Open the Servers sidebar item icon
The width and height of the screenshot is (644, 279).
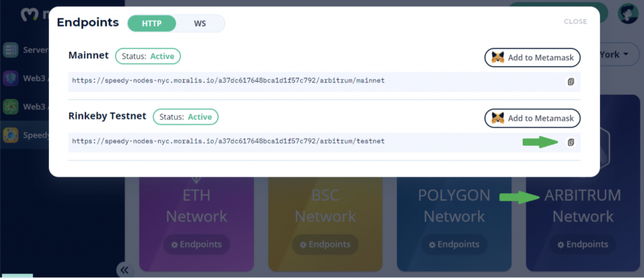click(x=10, y=50)
